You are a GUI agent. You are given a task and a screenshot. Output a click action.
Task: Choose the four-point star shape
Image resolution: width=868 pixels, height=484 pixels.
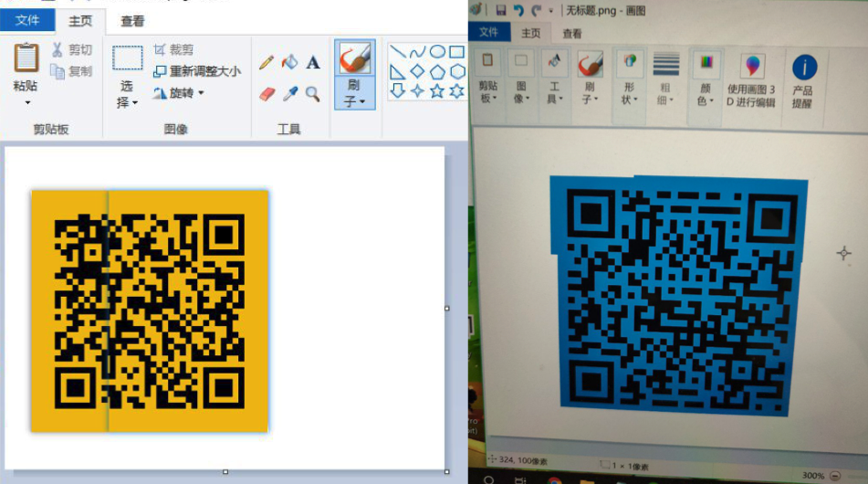pos(417,90)
